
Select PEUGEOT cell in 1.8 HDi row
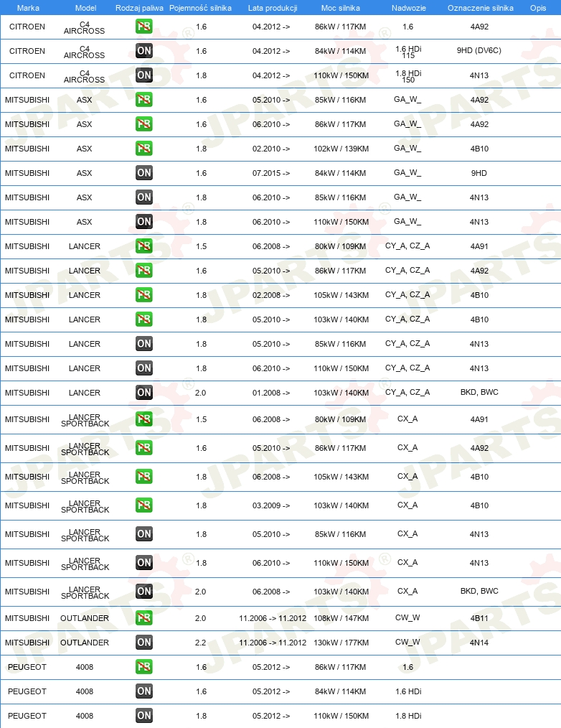click(x=27, y=716)
